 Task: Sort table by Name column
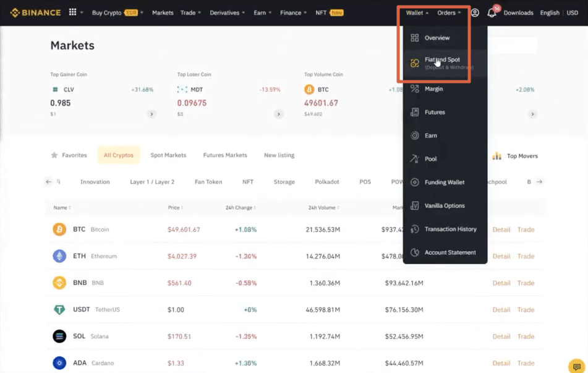62,207
